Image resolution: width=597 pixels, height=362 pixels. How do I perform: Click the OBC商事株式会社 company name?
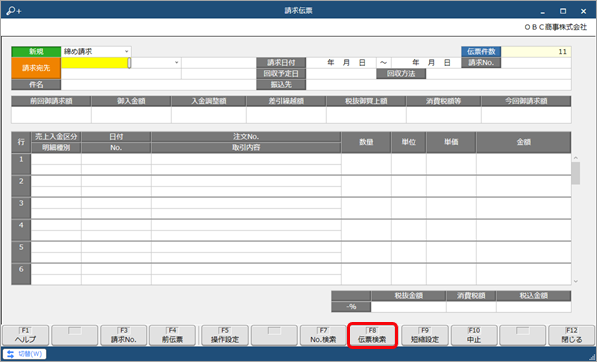point(555,27)
